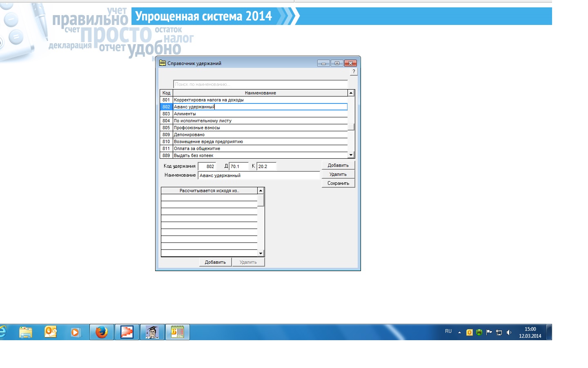Click the question mark help button

354,72
